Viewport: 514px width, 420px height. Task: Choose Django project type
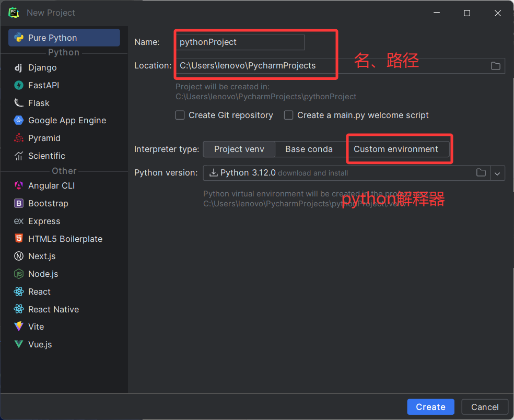click(64, 68)
